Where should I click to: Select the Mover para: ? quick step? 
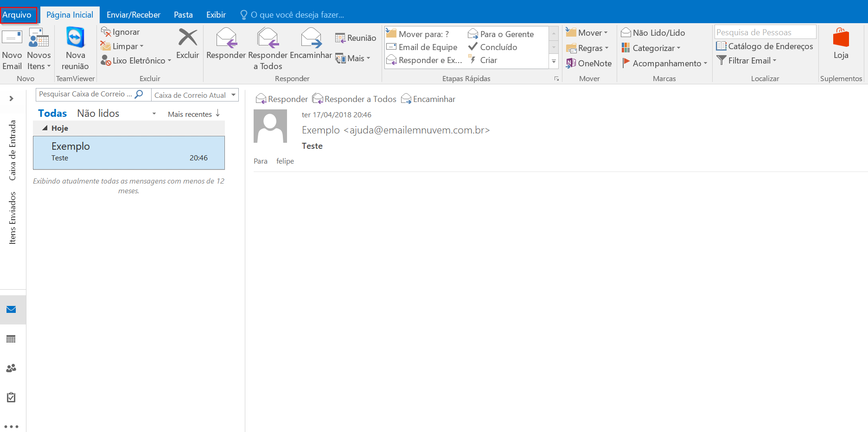tap(417, 34)
